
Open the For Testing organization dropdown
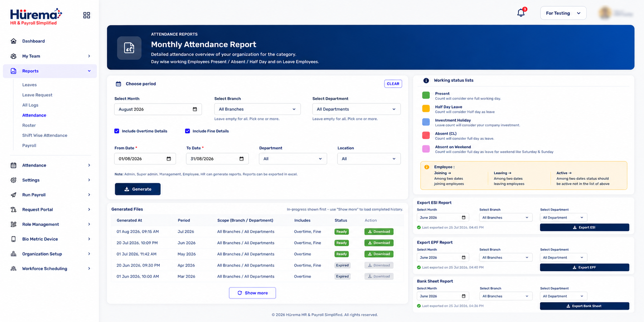coord(563,13)
